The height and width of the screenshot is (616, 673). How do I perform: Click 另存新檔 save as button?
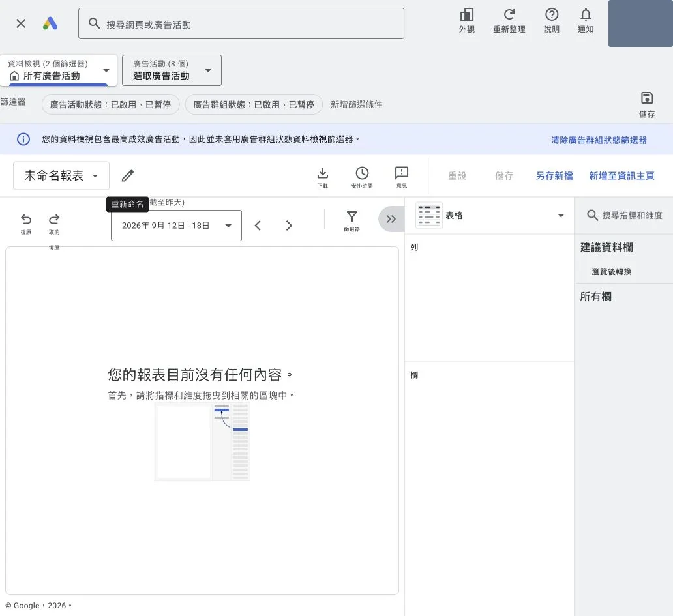point(554,176)
